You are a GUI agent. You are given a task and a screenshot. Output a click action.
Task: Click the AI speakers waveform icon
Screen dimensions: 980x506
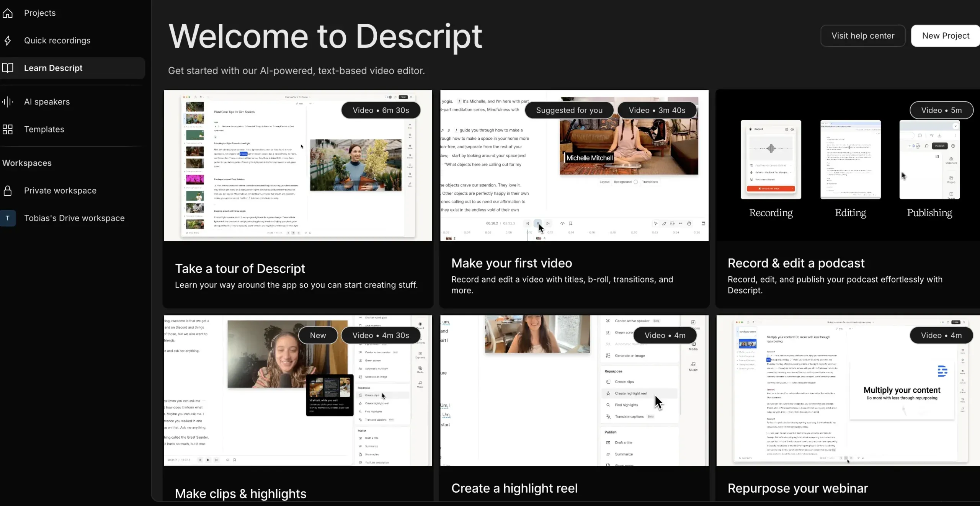8,102
